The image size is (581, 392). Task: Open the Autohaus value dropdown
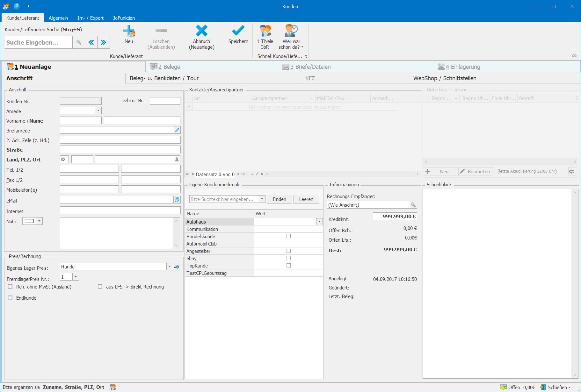coord(319,222)
